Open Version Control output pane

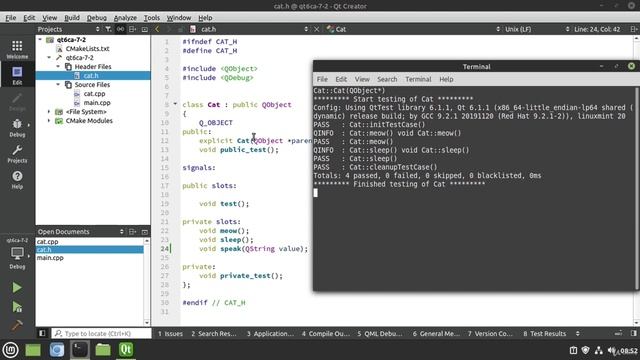click(x=490, y=333)
